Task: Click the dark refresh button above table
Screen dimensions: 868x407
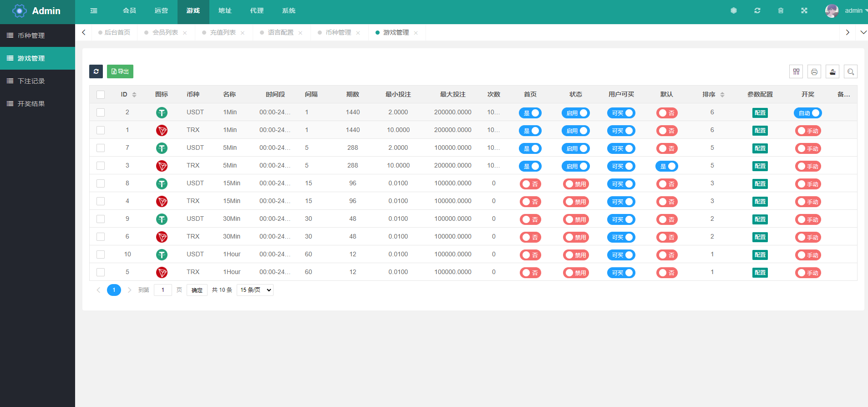Action: [x=96, y=71]
